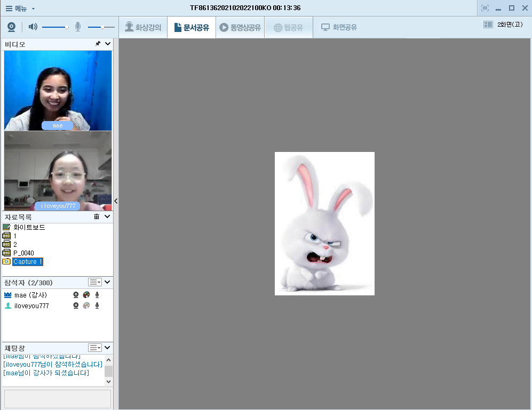532x410 pixels.
Task: Select the P_0040 image in 자료목록
Action: tap(23, 253)
